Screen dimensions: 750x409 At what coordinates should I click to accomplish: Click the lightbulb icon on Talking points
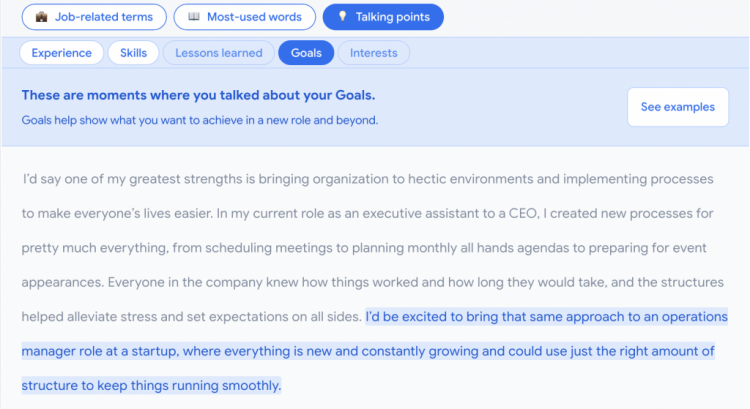(342, 16)
